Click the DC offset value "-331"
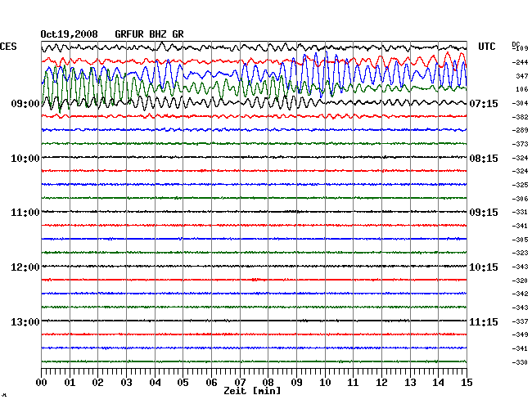 [520, 212]
